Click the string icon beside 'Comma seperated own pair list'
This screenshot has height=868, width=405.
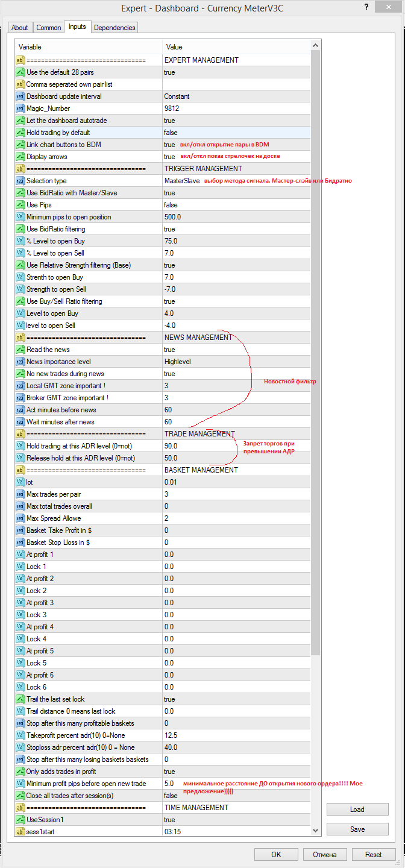pyautogui.click(x=20, y=84)
